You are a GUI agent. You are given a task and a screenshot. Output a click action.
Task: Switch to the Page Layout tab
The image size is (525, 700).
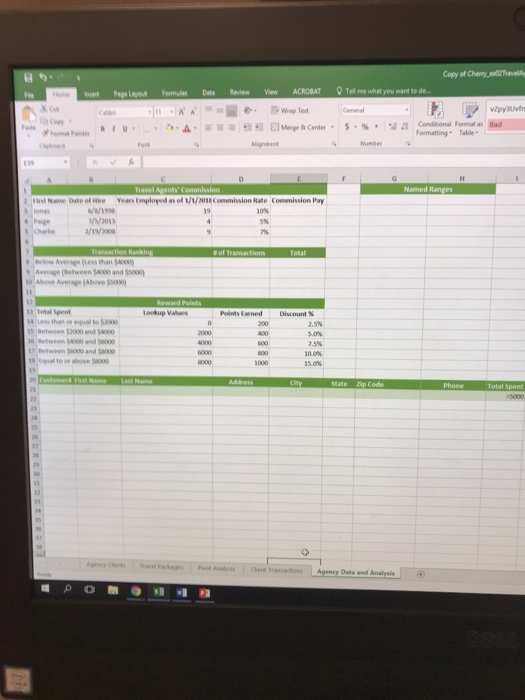click(130, 94)
